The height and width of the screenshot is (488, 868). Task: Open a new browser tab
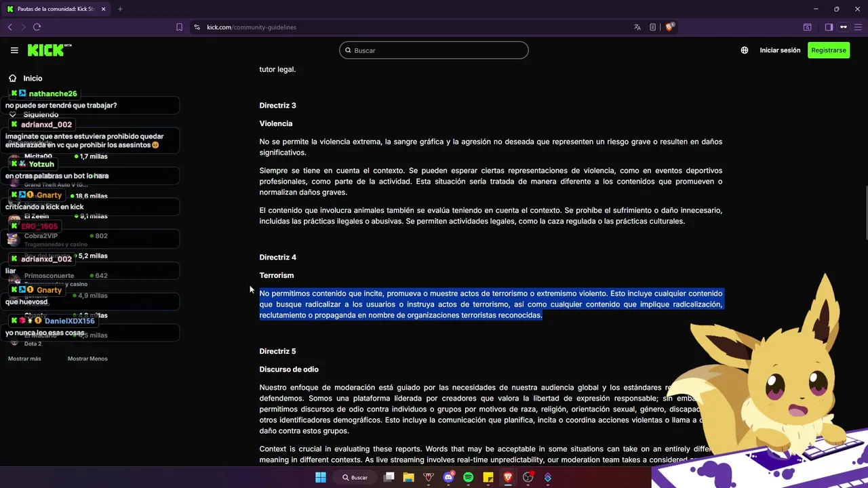point(120,9)
